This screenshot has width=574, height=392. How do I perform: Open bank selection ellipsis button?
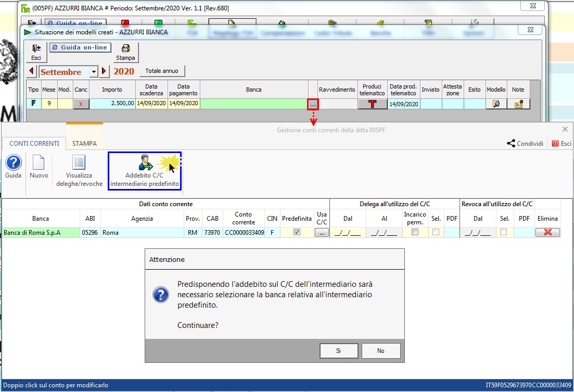[313, 104]
